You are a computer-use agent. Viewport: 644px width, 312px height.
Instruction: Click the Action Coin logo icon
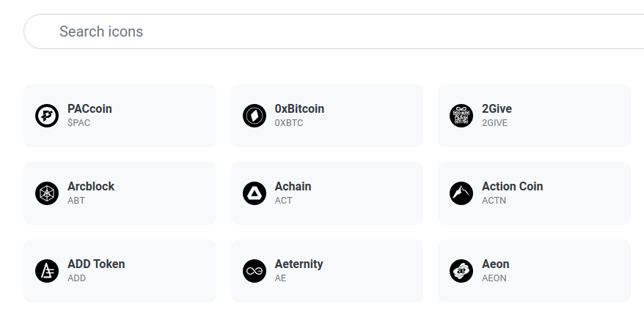pyautogui.click(x=461, y=193)
